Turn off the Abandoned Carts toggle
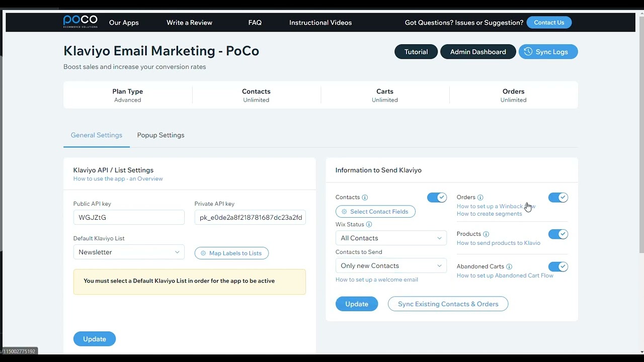The height and width of the screenshot is (362, 644). [558, 266]
